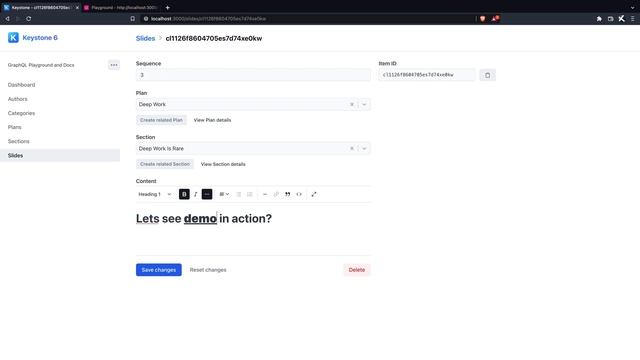This screenshot has width=640, height=360.
Task: Open the browser wallet icon
Action: pyautogui.click(x=611, y=19)
